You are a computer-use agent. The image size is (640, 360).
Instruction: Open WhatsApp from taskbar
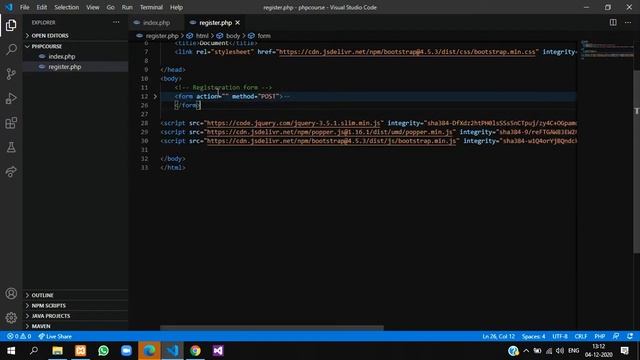coord(103,351)
